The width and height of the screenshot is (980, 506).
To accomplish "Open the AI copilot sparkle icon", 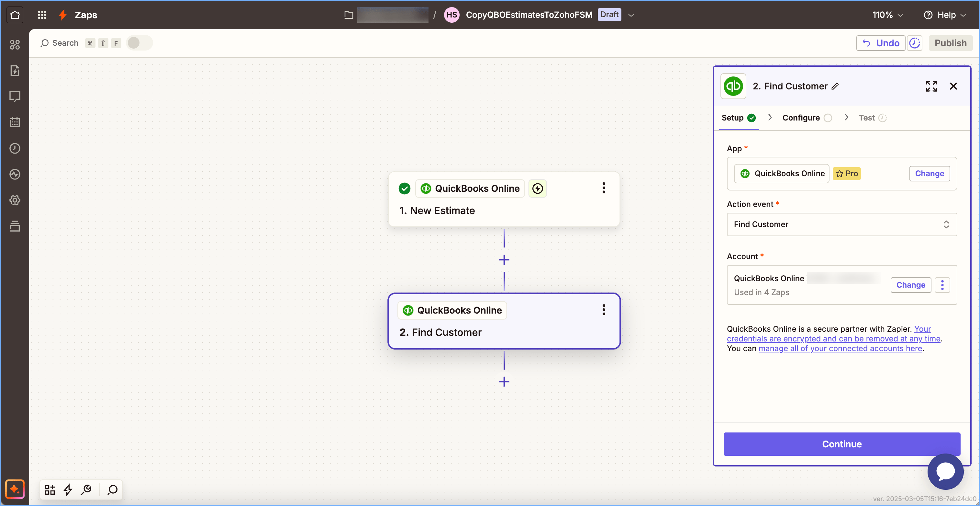I will [x=15, y=489].
